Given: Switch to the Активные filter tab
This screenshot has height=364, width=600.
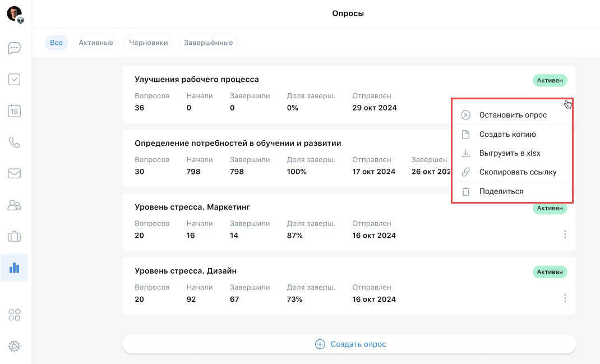Looking at the screenshot, I should pyautogui.click(x=96, y=43).
